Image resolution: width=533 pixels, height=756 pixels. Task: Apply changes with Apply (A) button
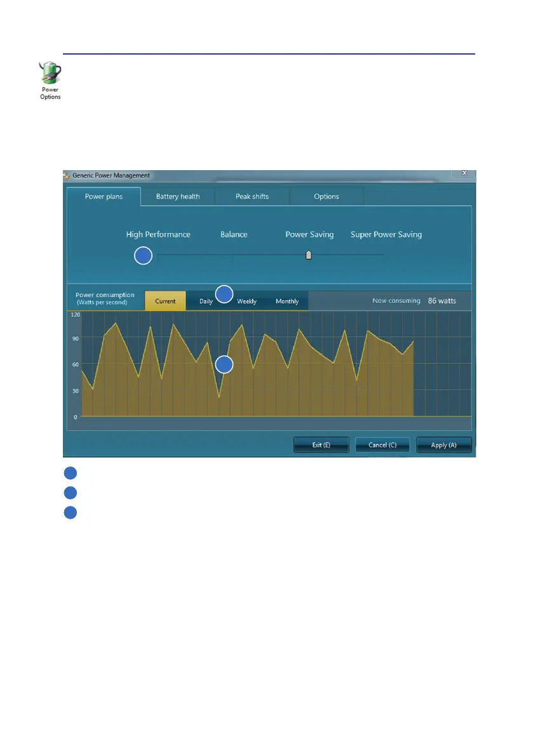click(443, 445)
